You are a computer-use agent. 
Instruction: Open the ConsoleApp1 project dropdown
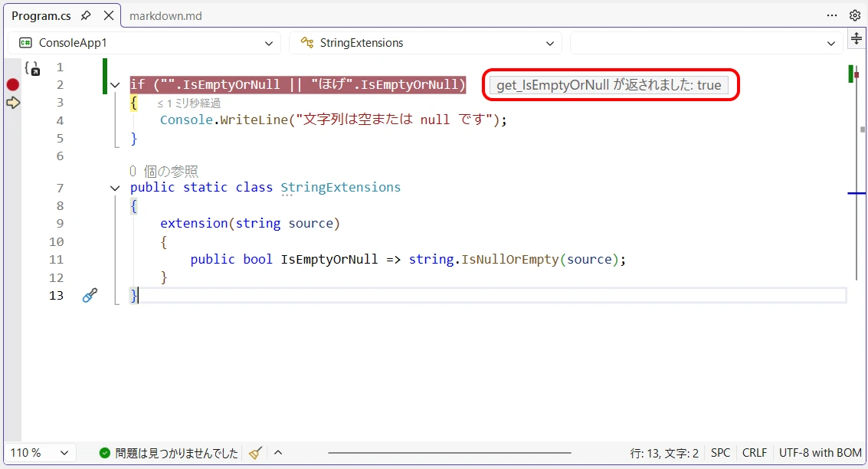(144, 43)
